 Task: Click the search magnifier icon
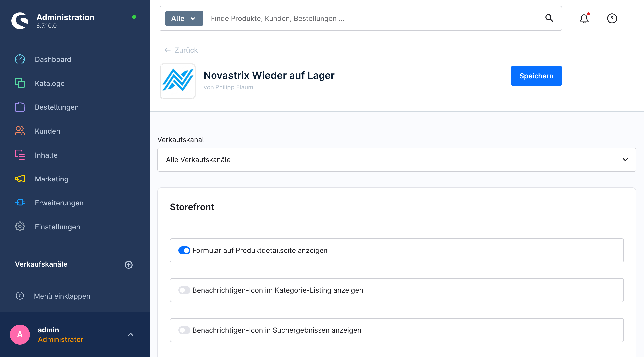pyautogui.click(x=549, y=18)
